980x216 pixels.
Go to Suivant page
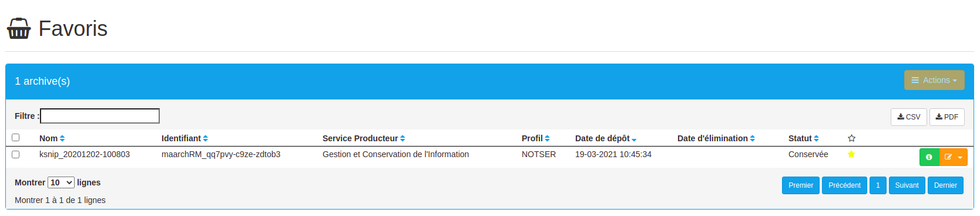907,185
